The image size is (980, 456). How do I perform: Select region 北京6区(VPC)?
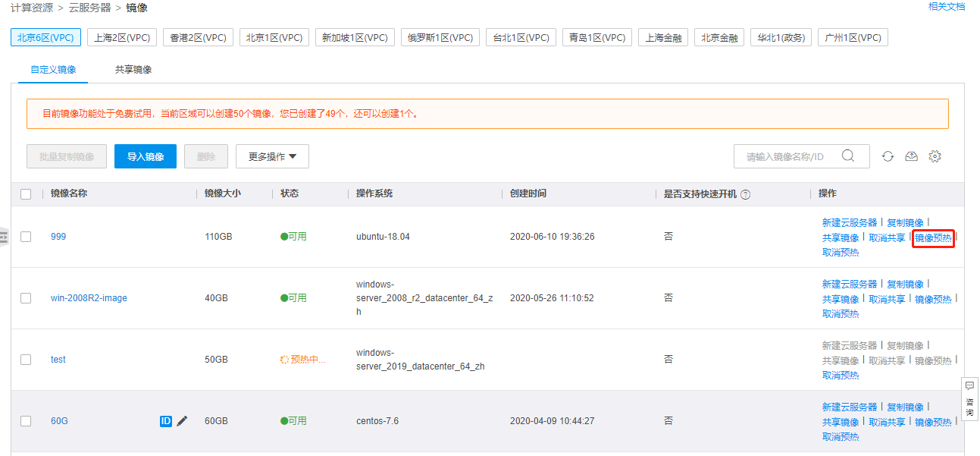46,37
